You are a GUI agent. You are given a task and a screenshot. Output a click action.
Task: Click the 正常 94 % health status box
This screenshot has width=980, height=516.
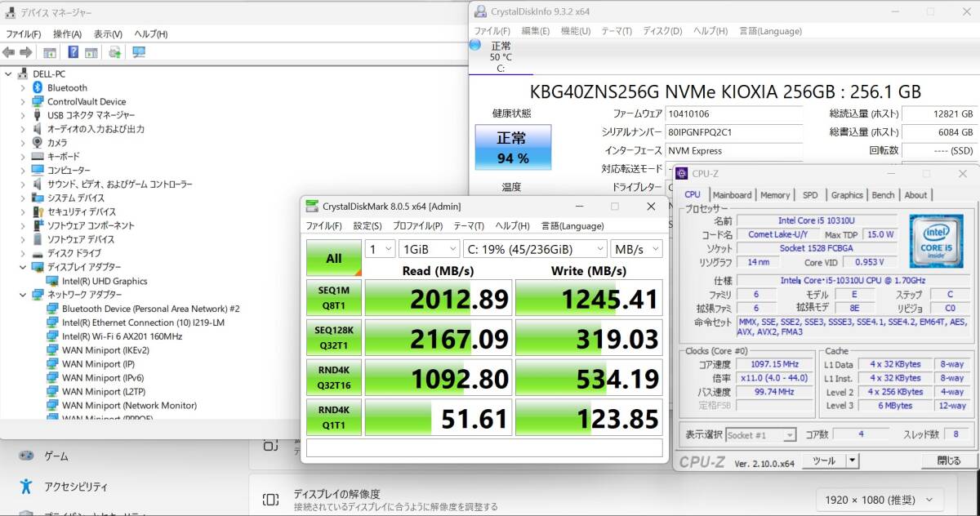coord(513,148)
